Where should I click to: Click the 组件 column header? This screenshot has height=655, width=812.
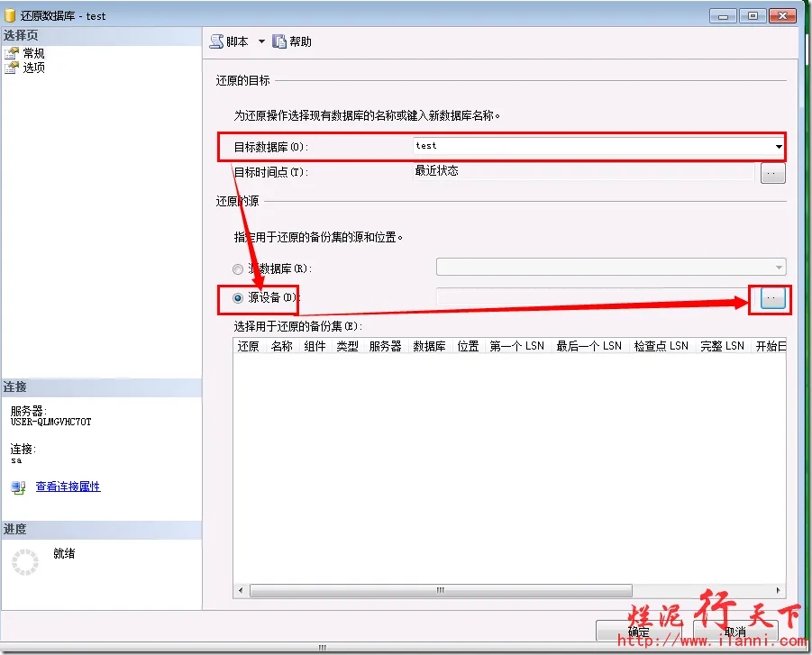click(315, 346)
